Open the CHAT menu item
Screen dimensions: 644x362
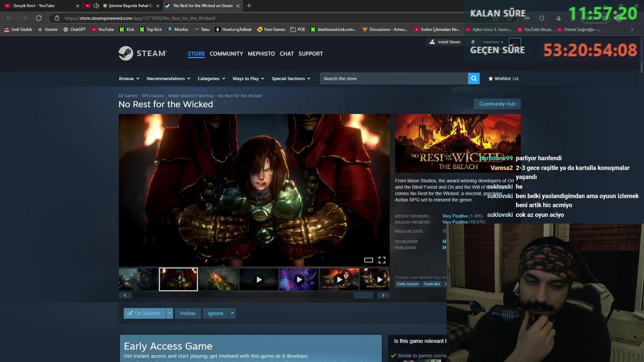pyautogui.click(x=287, y=53)
